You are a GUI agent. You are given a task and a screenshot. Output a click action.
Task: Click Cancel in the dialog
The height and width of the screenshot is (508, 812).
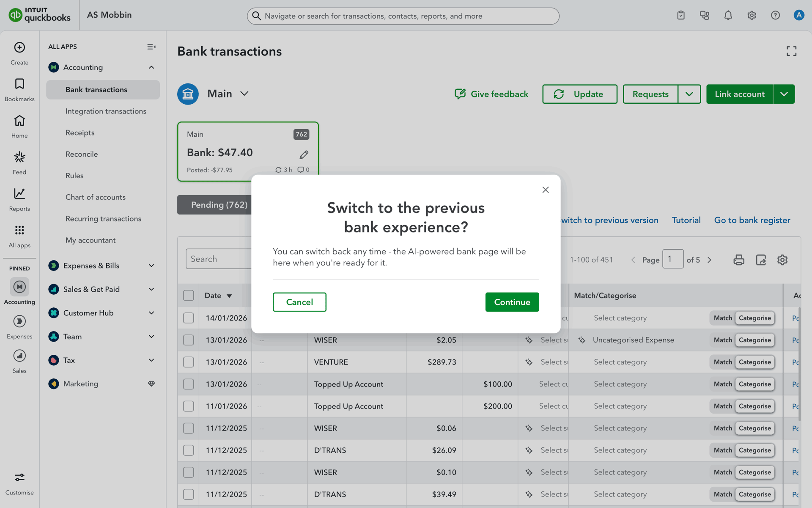(x=299, y=302)
